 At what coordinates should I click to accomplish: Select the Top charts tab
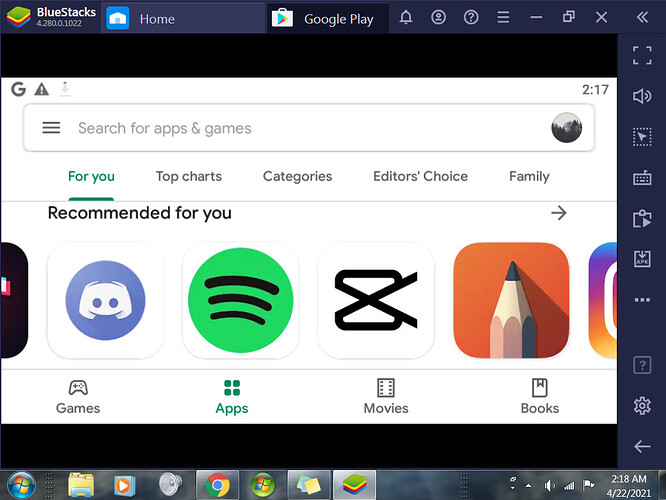[x=189, y=176]
